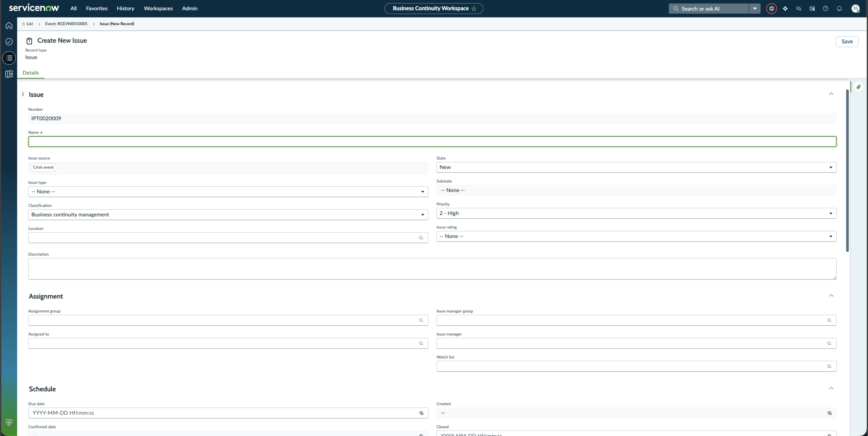Open the Home icon in the left sidebar
The image size is (868, 436).
pos(9,26)
